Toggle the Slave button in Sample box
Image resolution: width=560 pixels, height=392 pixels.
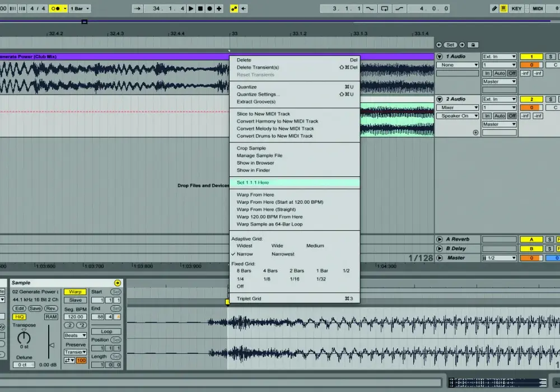coord(76,300)
